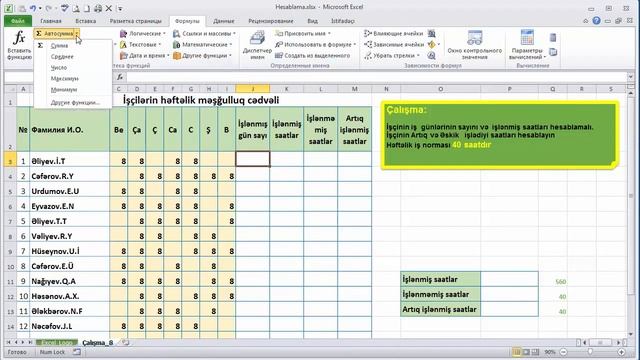Image resolution: width=640 pixels, height=360 pixels.
Task: Click the Undo icon in quick access
Action: click(33, 8)
